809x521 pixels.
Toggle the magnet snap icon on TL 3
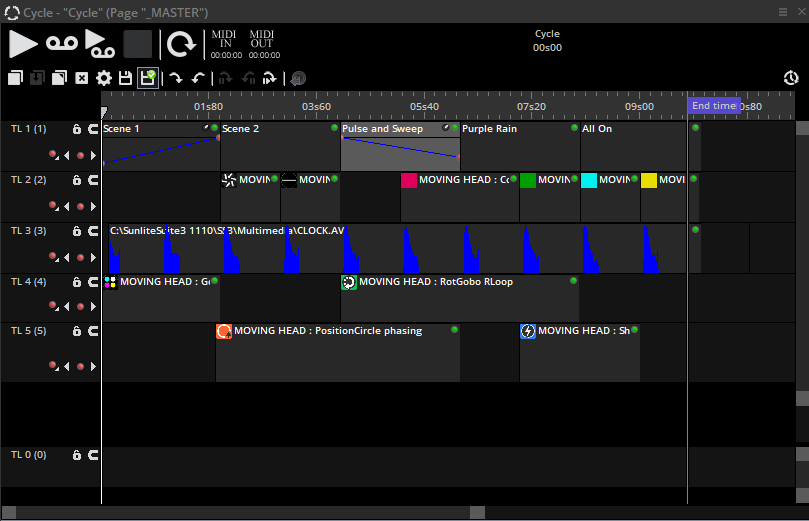coord(93,231)
